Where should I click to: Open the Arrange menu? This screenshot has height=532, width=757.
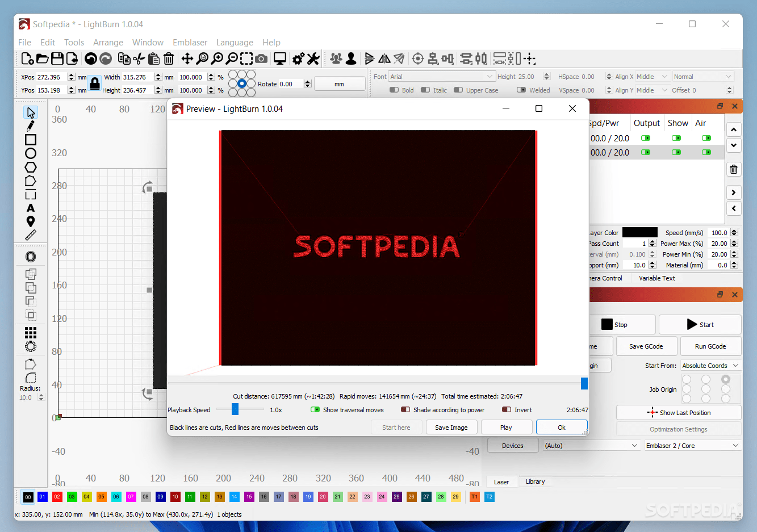point(108,42)
